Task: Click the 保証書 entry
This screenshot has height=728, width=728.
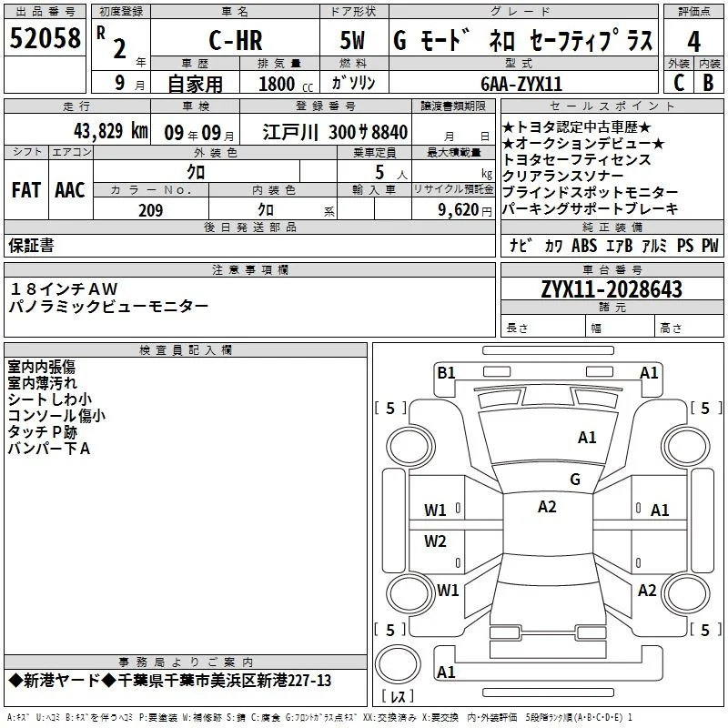Action: 31,246
